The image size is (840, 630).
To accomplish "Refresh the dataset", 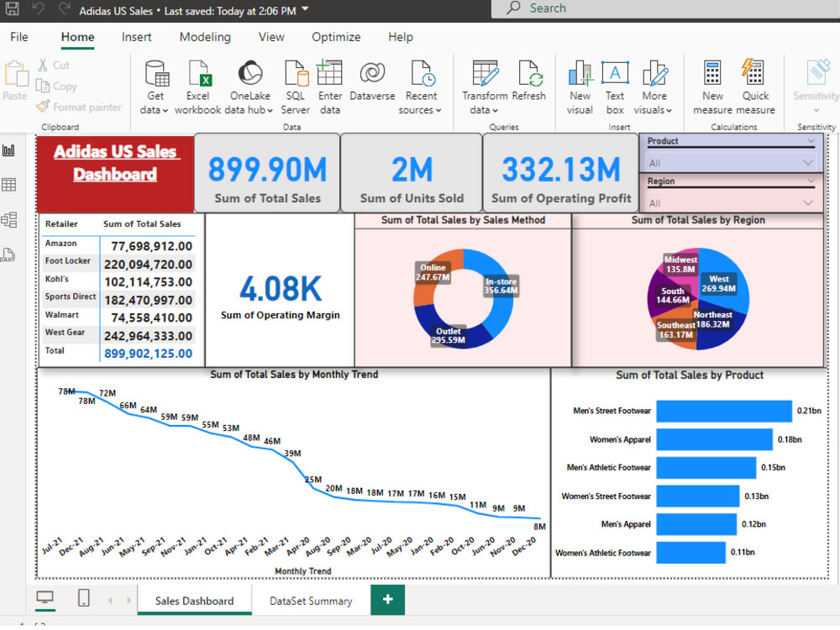I will click(528, 81).
